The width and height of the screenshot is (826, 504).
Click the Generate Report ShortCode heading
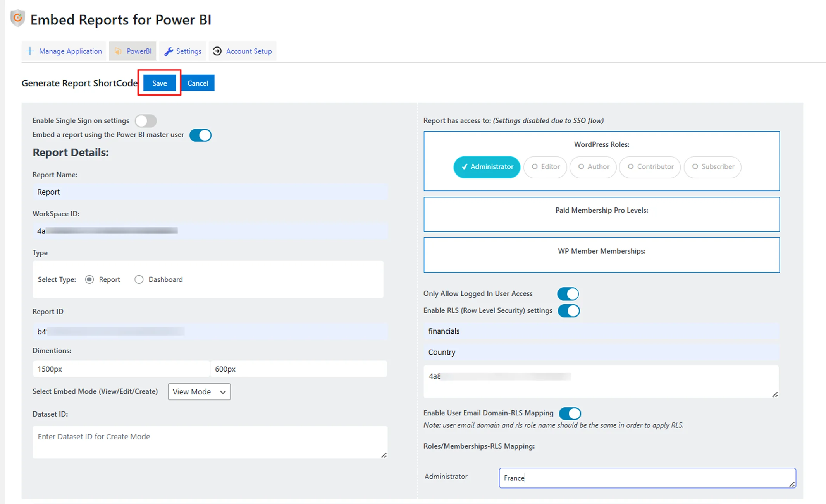click(x=79, y=83)
